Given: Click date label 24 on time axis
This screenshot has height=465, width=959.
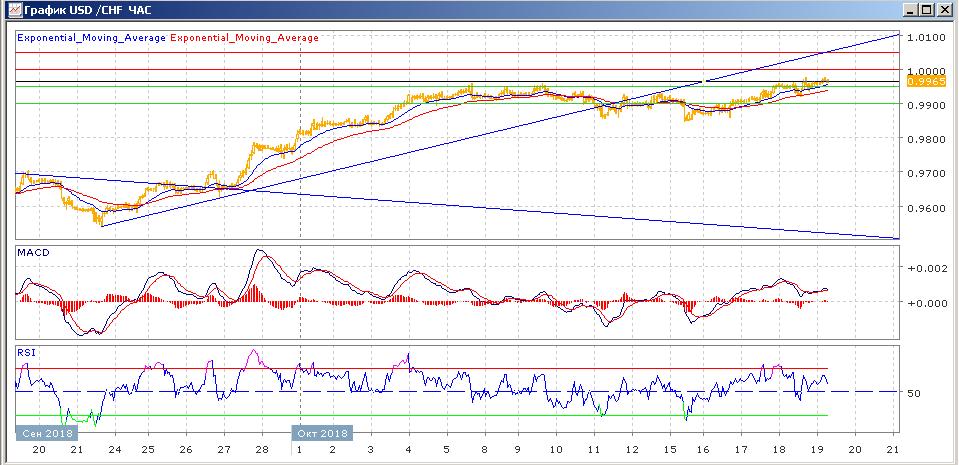Looking at the screenshot, I should click(x=114, y=450).
